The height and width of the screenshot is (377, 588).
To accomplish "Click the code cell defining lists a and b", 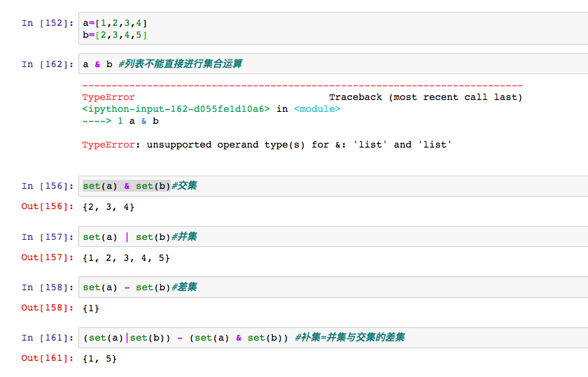I will pyautogui.click(x=333, y=29).
